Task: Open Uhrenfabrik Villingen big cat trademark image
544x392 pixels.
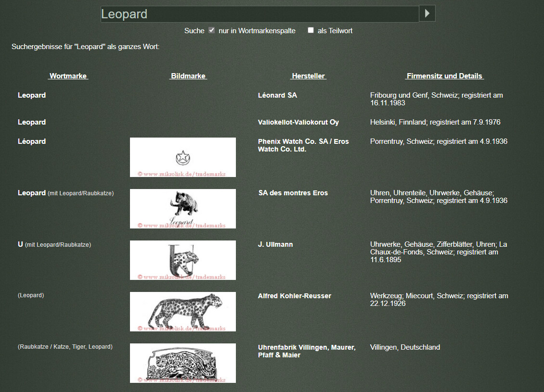Action: (182, 363)
